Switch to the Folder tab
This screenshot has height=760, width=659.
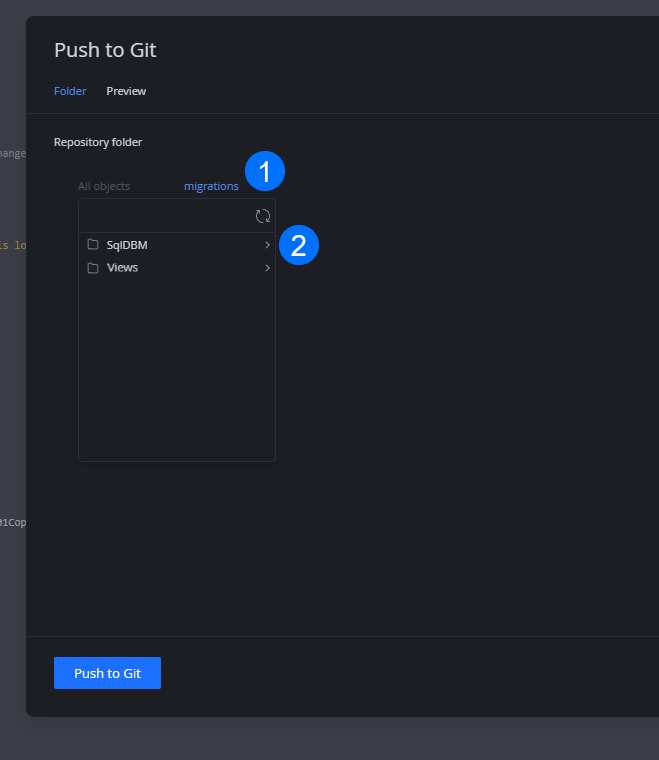(x=70, y=91)
